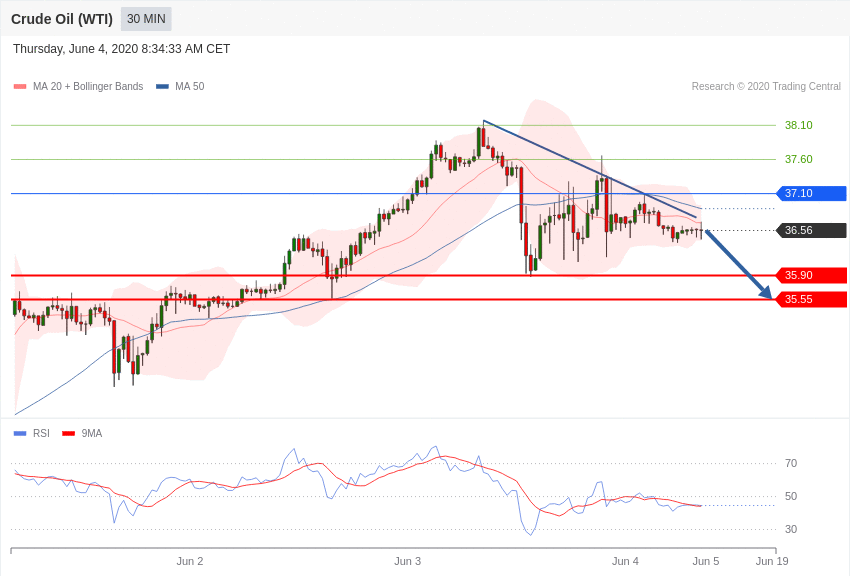Click the 37.60 resistance level label
This screenshot has height=576, width=850.
click(x=799, y=159)
